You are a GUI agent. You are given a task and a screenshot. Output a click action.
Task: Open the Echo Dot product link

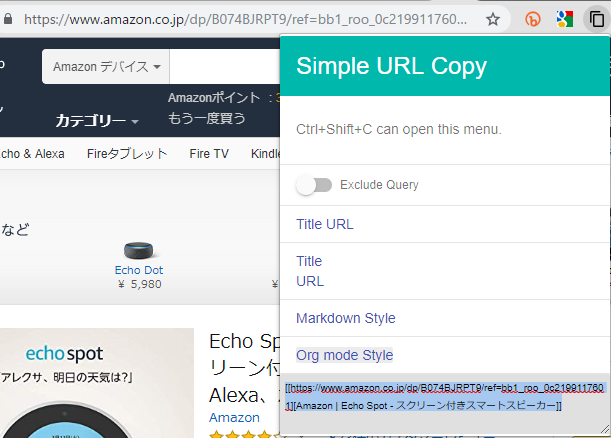click(139, 270)
